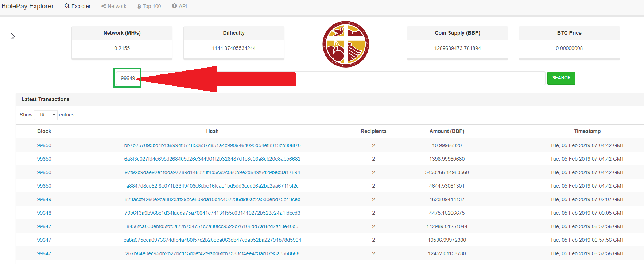Click timestamp Tue, 05 Feb 2019 07:02:07 GMT
The width and height of the screenshot is (644, 264).
coord(587,199)
